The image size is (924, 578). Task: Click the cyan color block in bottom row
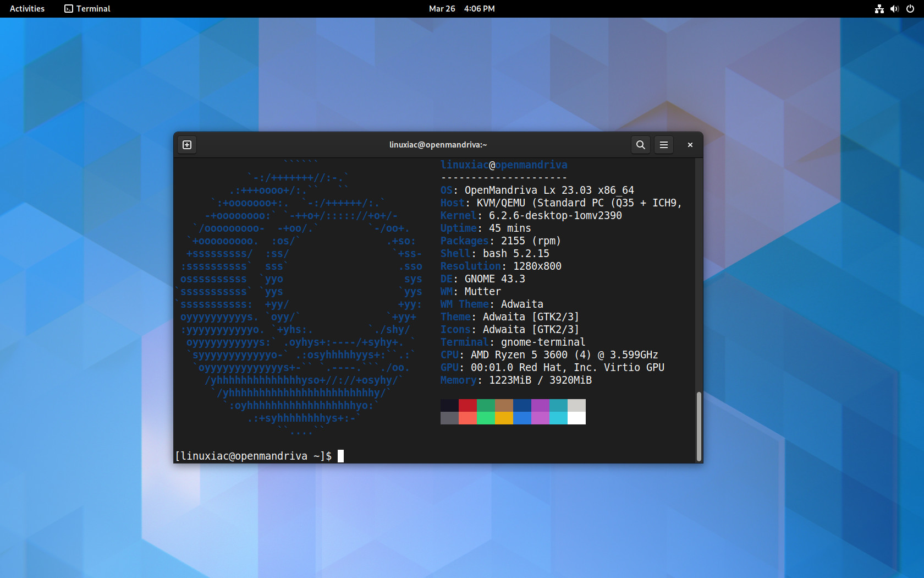point(558,418)
